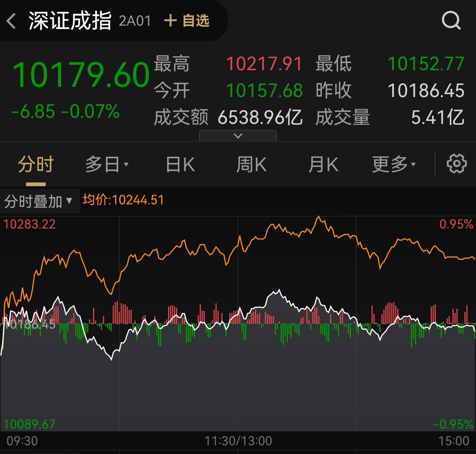Switch to the 月K tab
Image resolution: width=476 pixels, height=454 pixels.
(x=323, y=164)
